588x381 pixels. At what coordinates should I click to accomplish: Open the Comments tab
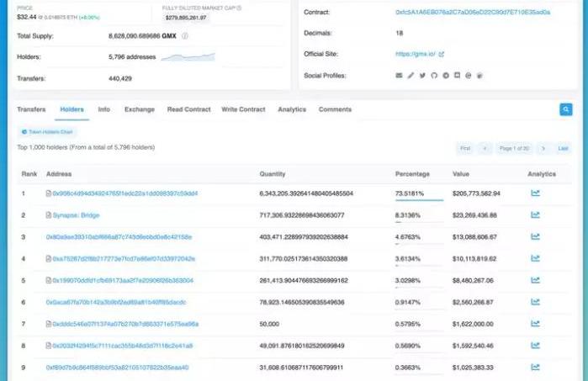pyautogui.click(x=335, y=109)
